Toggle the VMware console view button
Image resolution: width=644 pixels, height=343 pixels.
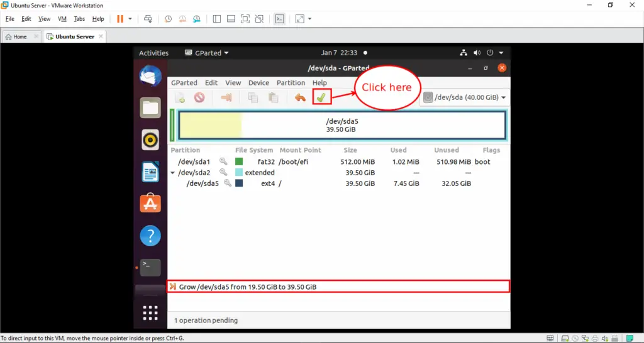point(279,19)
